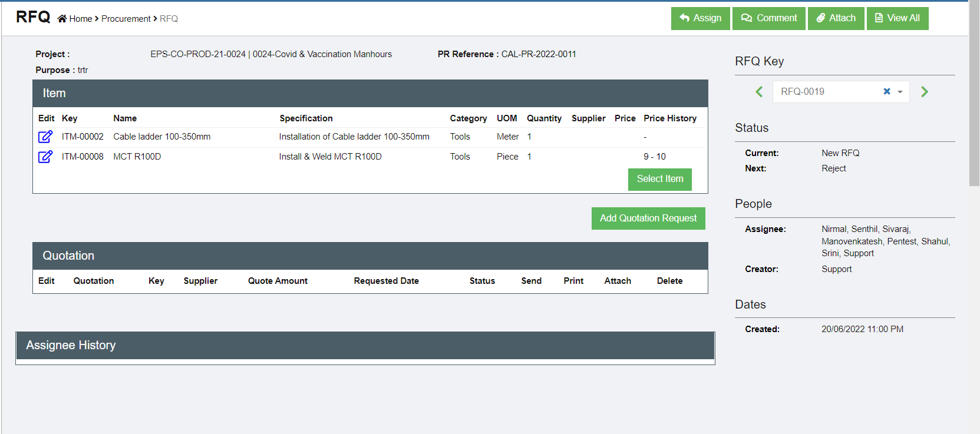Screen dimensions: 980x434
Task: Open the Comment button
Action: point(768,18)
